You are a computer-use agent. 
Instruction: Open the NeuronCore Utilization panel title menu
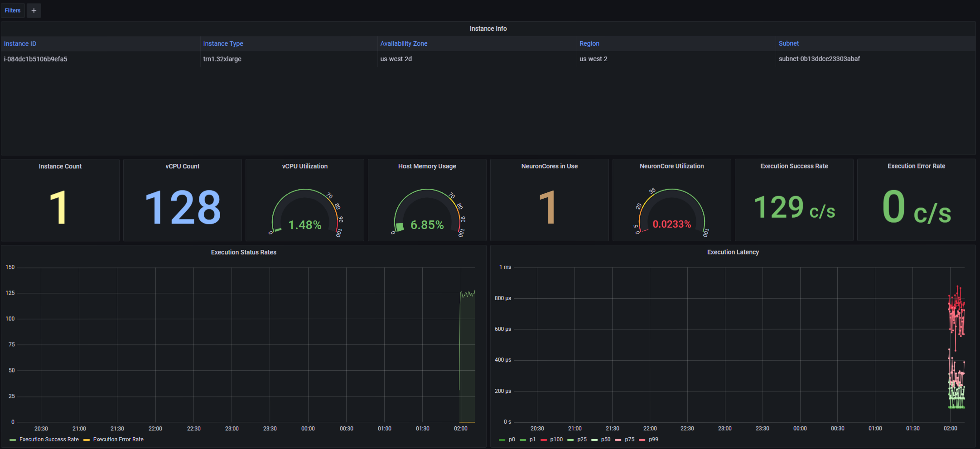(671, 167)
